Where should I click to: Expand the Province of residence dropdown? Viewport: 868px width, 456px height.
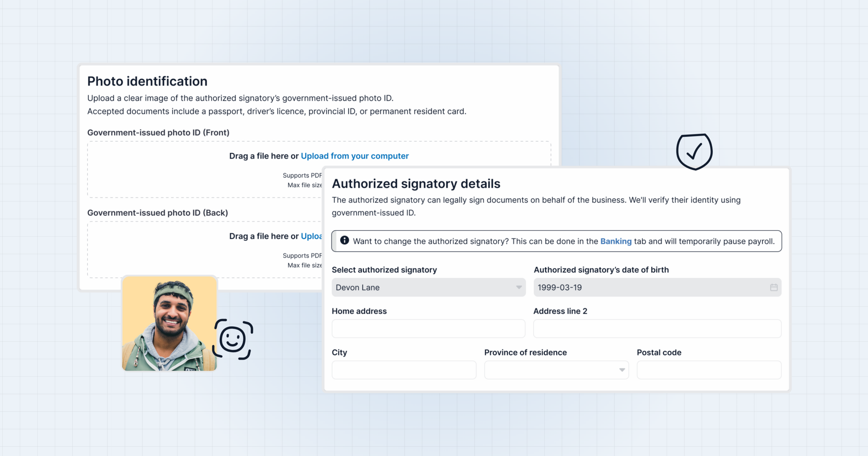[x=556, y=370]
